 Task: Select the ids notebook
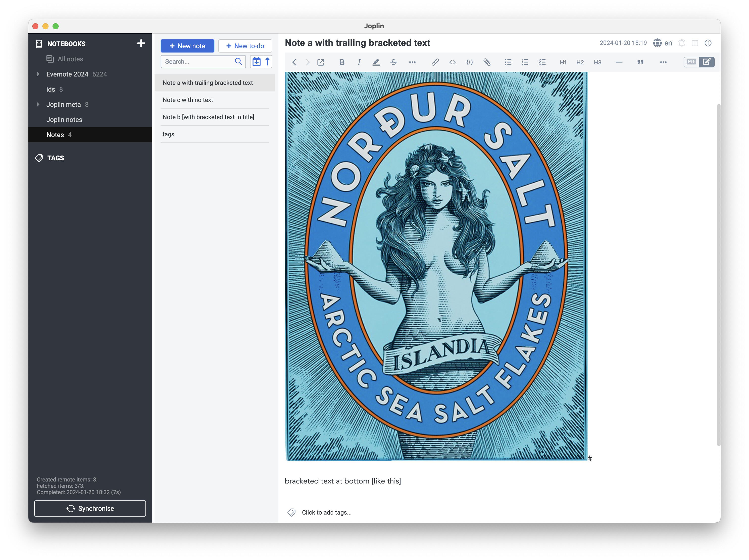51,89
